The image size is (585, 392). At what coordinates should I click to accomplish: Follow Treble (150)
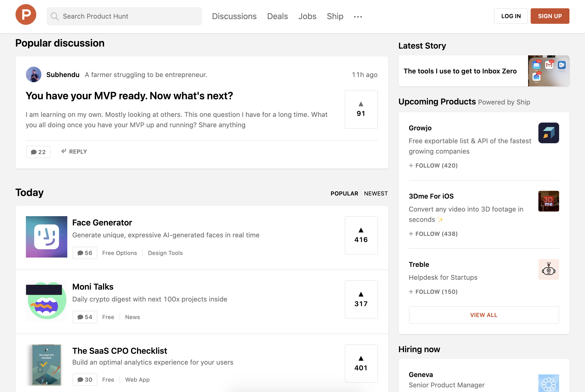433,292
